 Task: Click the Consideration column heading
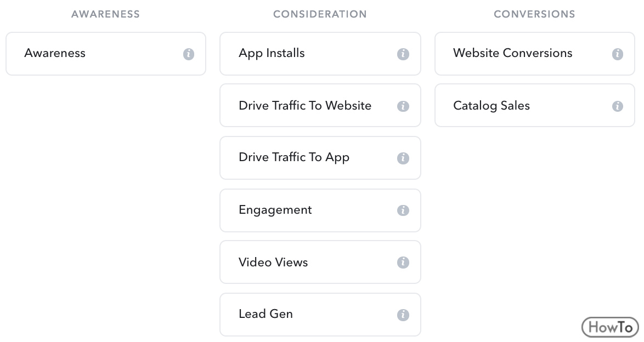tap(320, 14)
